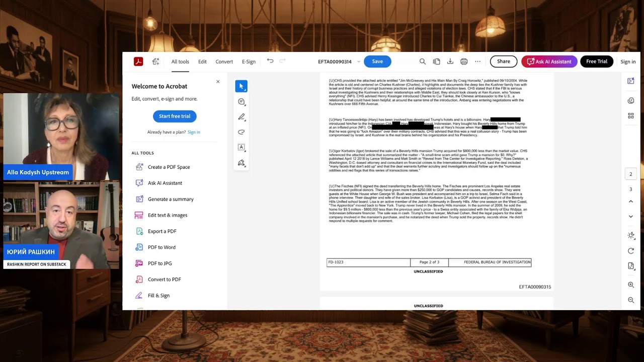Click the current page number 2 box
The width and height of the screenshot is (644, 362).
631,174
